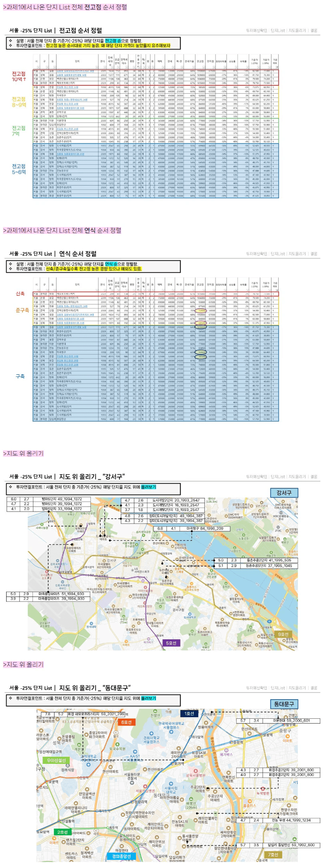
Task: Expand 구 column filter in the 연식 순서 정렬 table
Action: click(47, 291)
